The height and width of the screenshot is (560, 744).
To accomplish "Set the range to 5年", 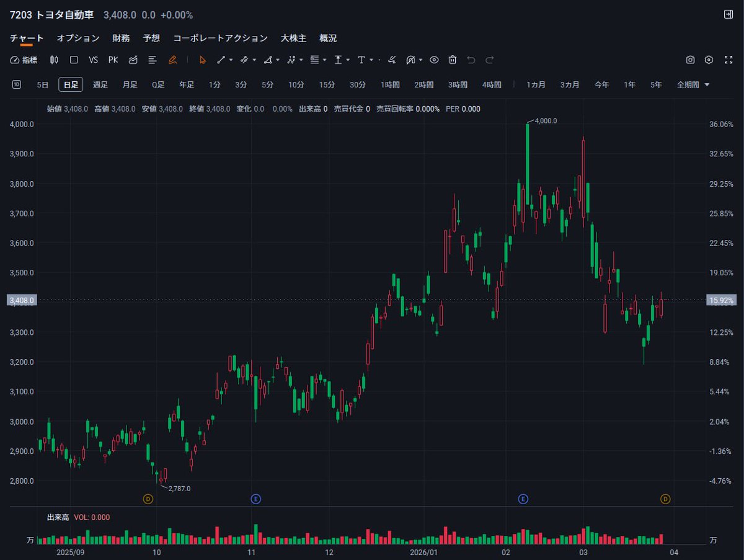I will click(x=656, y=85).
